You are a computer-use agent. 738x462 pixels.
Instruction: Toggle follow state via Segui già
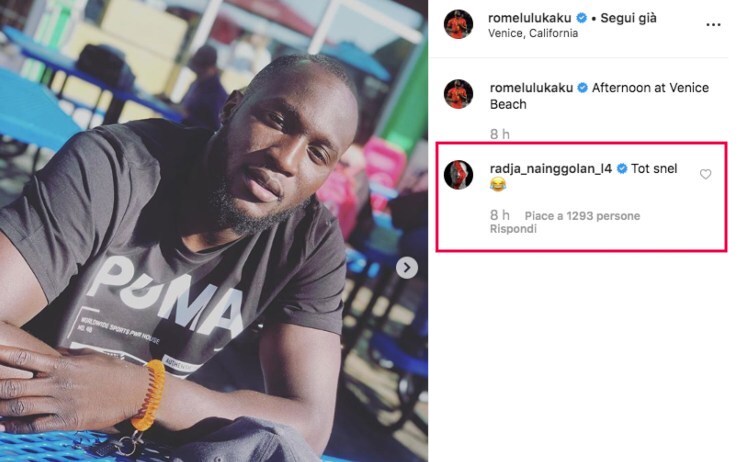628,18
